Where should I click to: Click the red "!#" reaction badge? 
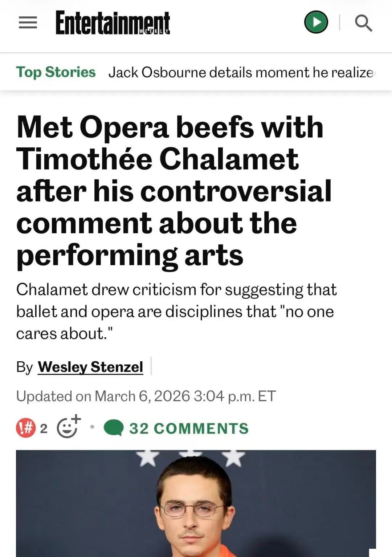click(26, 428)
